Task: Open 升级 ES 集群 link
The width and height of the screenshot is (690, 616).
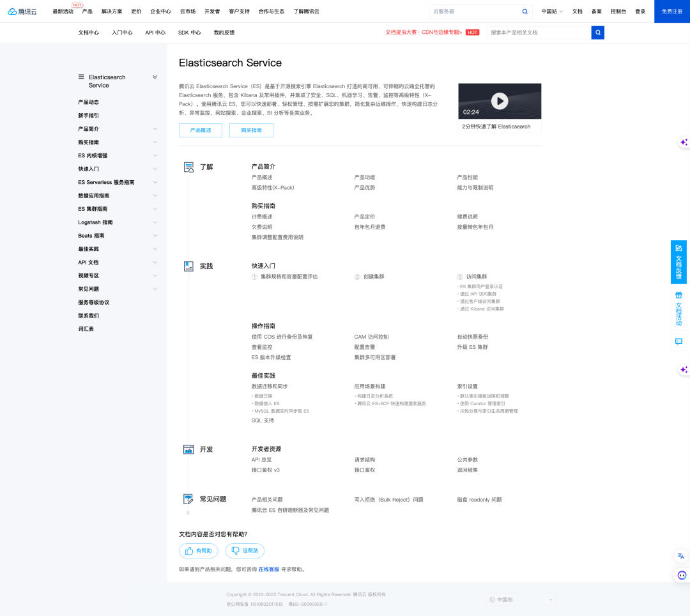Action: [x=472, y=347]
